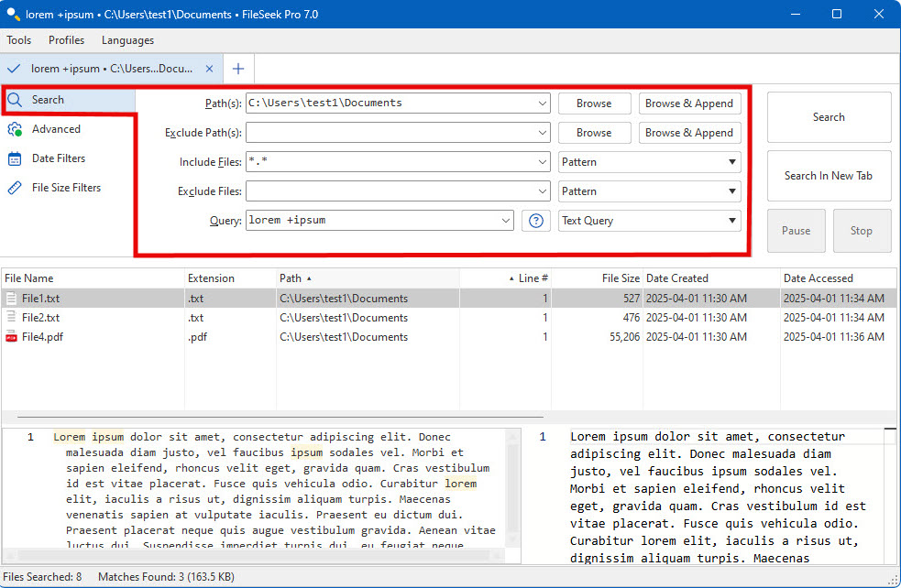Image resolution: width=901 pixels, height=588 pixels.
Task: Expand the Path(s) combo box dropdown
Action: [x=542, y=103]
